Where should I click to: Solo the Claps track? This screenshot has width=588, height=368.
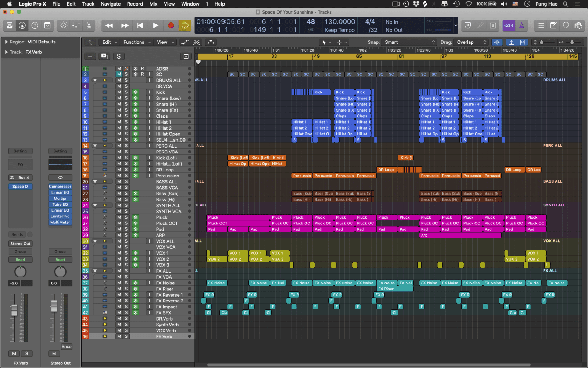[126, 116]
